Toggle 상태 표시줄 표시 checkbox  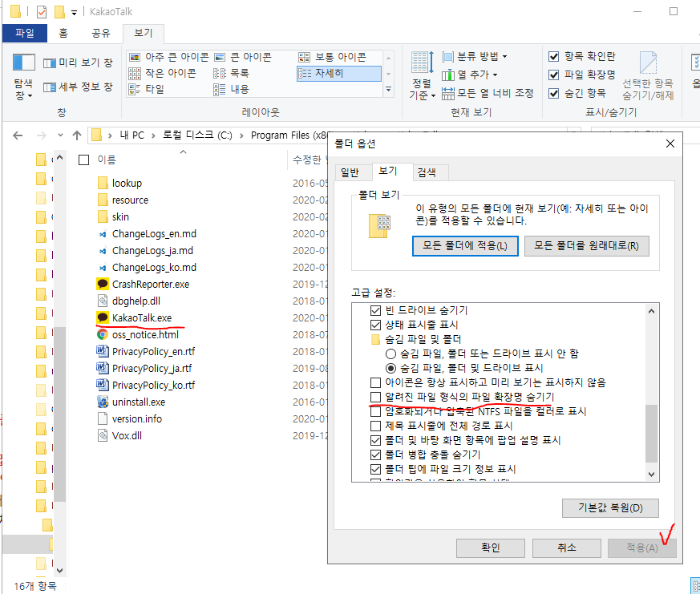pos(375,325)
